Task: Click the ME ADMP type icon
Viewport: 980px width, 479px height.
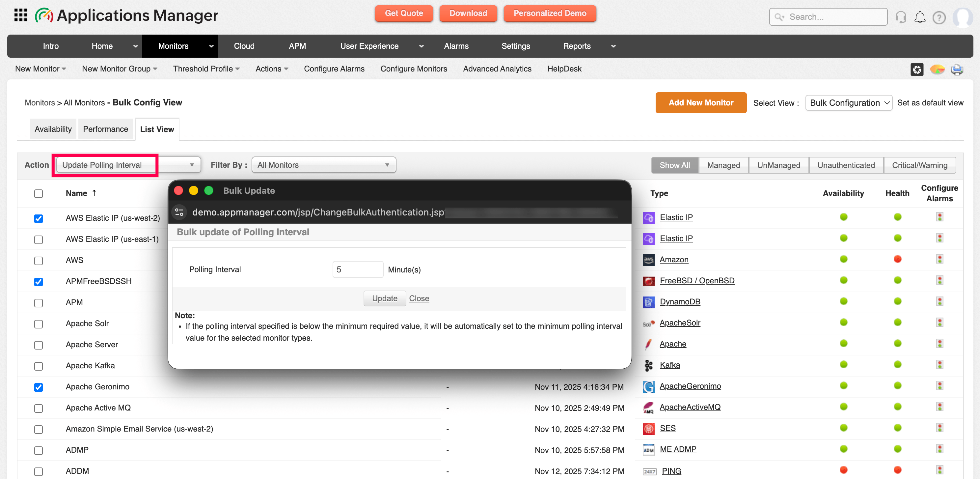Action: (x=648, y=450)
